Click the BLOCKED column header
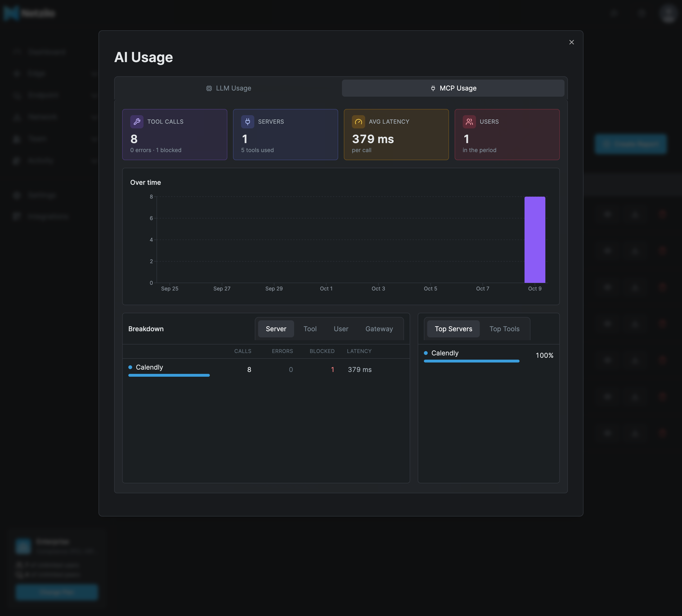The image size is (682, 616). [322, 351]
